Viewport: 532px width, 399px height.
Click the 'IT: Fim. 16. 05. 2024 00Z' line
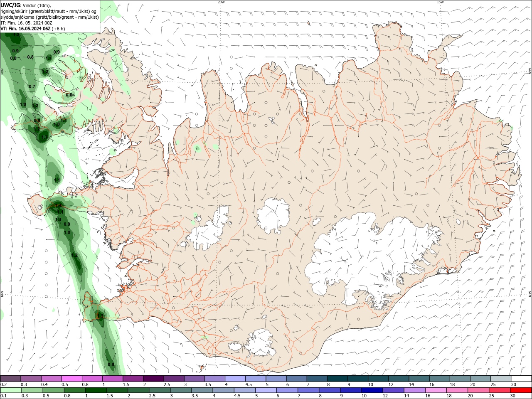point(26,23)
